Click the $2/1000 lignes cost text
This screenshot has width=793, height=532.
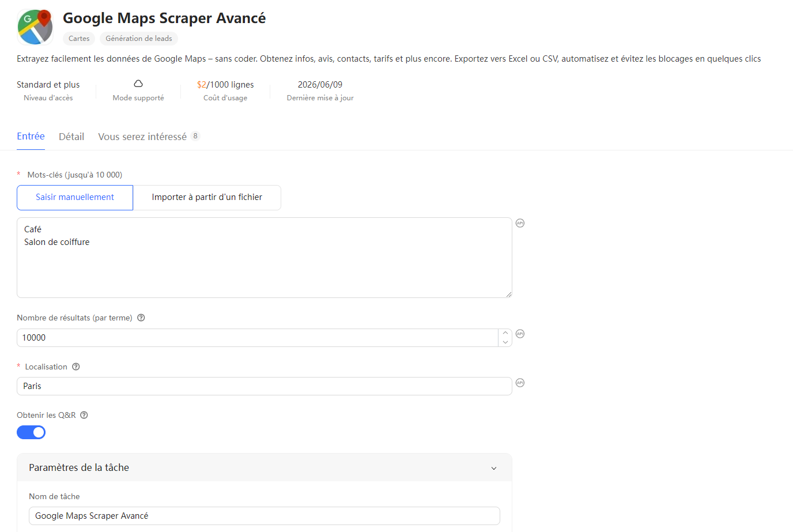(225, 85)
